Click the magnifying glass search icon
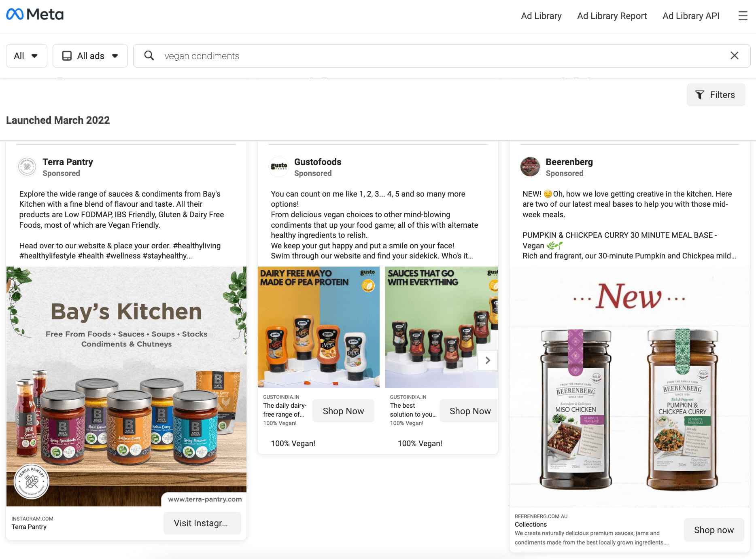 click(x=149, y=56)
